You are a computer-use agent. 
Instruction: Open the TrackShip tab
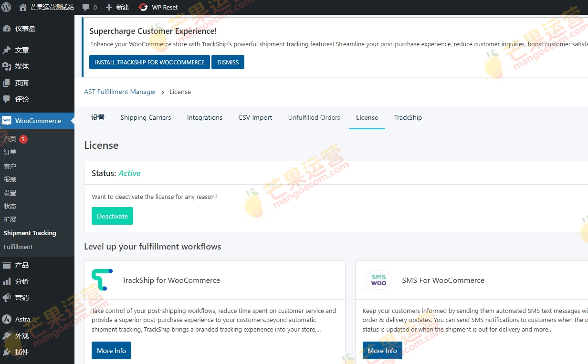point(408,117)
